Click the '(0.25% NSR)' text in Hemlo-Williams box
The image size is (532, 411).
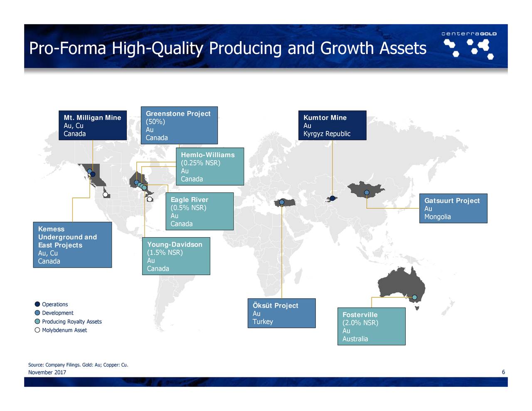pos(200,163)
